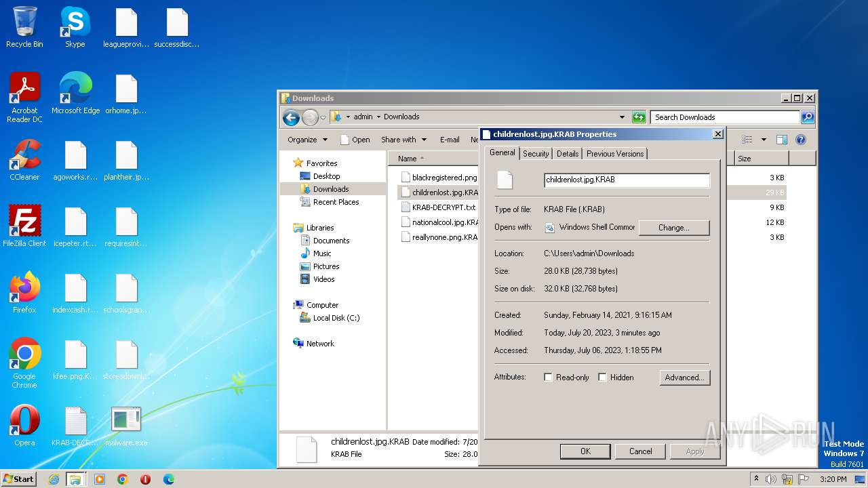Viewport: 868px width, 488px height.
Task: Select the requiresint file on desktop
Action: pos(126,226)
